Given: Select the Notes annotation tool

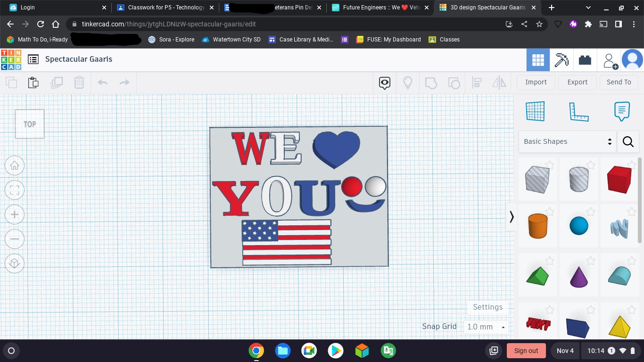Looking at the screenshot, I should coord(622,112).
